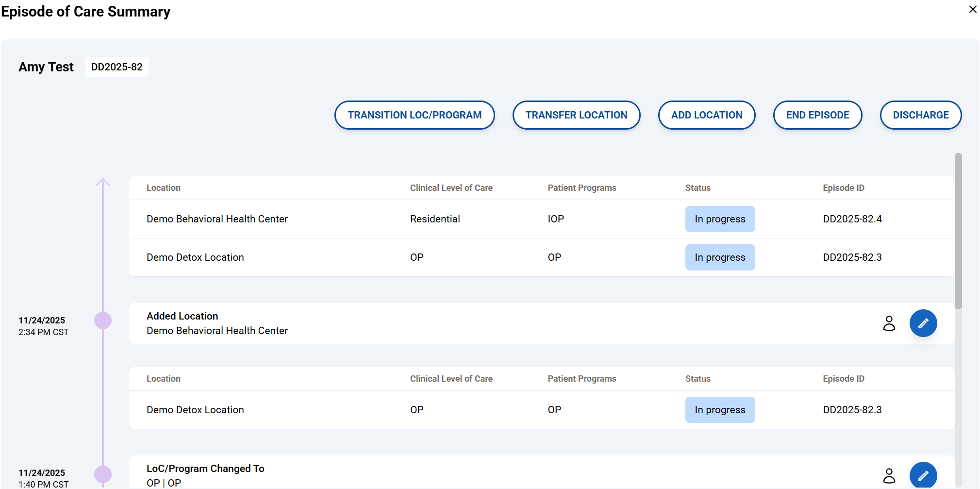The height and width of the screenshot is (489, 980).
Task: Click the vertical scrollbar thumb
Action: point(958,231)
